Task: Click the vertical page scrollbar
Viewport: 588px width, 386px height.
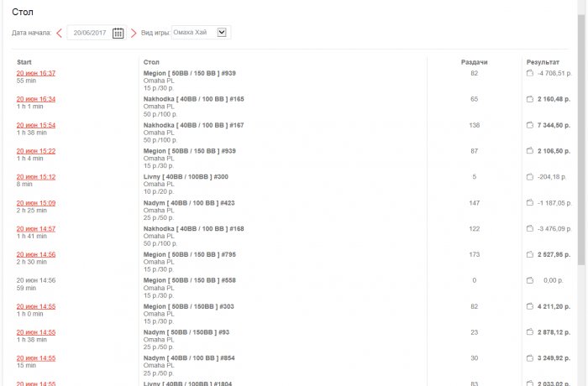Action: click(582, 139)
